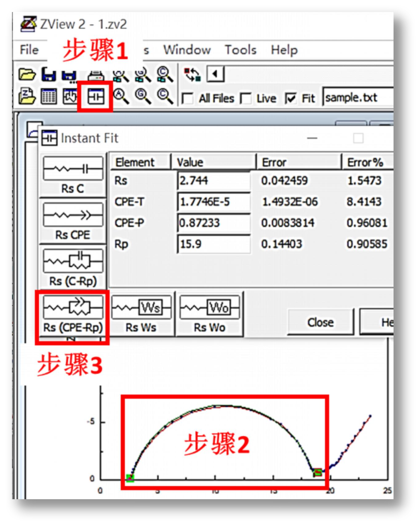Click the Save As disk icon with dots

pos(70,75)
